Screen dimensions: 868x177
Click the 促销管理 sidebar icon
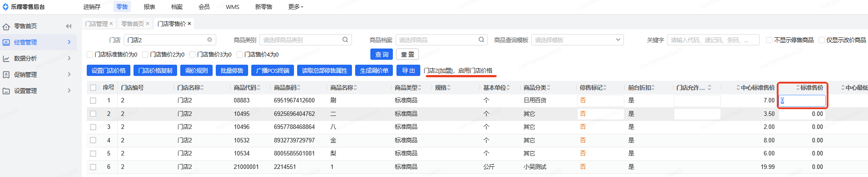tap(6, 75)
